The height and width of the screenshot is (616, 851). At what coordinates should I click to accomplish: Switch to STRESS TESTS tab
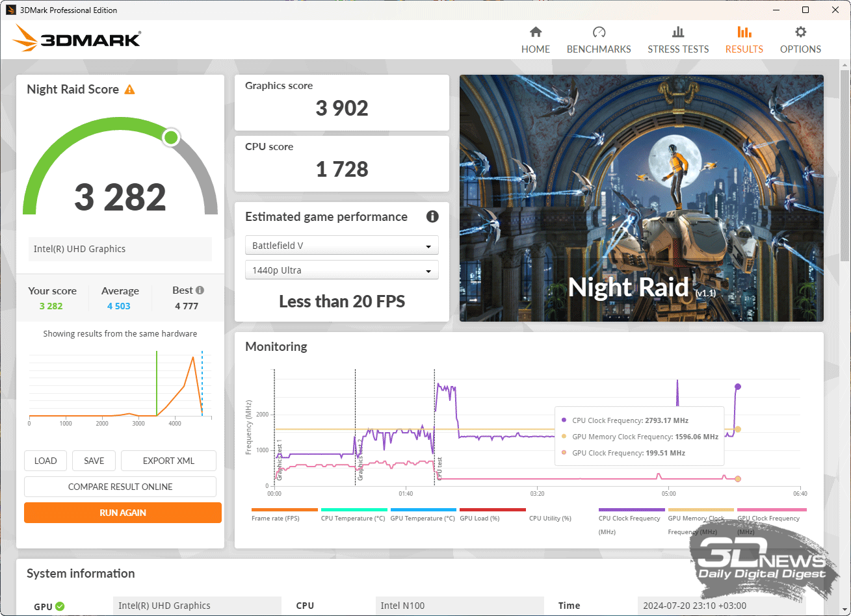tap(678, 40)
